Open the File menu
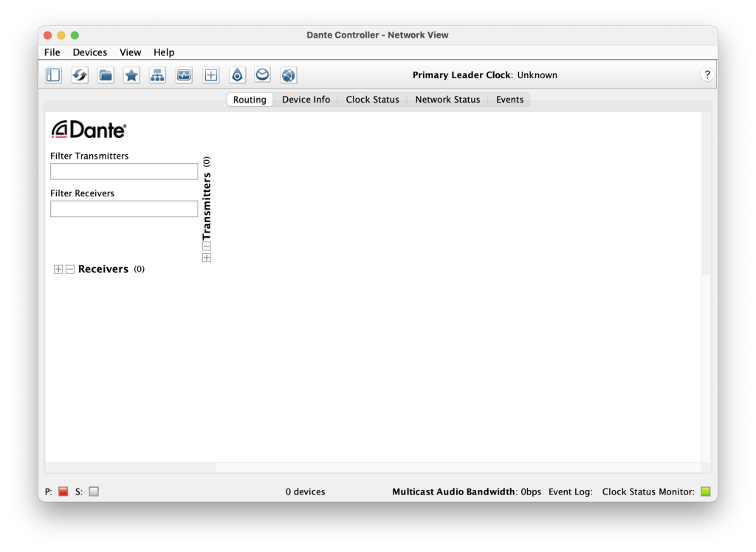The height and width of the screenshot is (552, 756). click(x=52, y=52)
